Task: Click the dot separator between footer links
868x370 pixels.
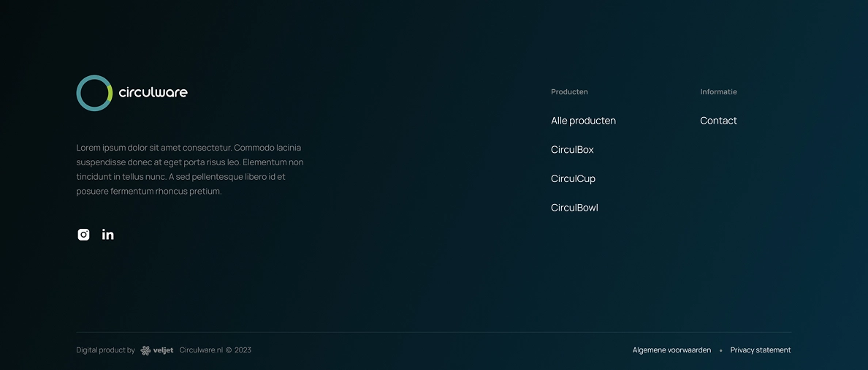Action: [x=720, y=351]
